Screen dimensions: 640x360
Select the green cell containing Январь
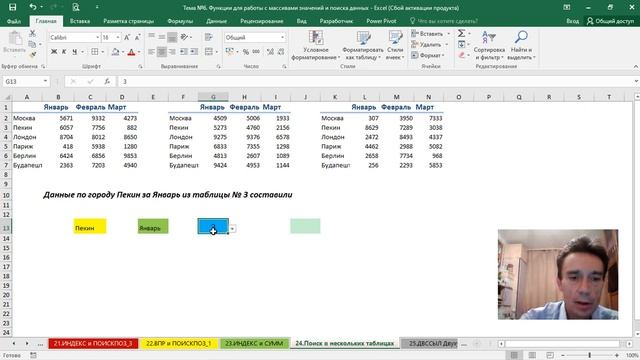(153, 227)
